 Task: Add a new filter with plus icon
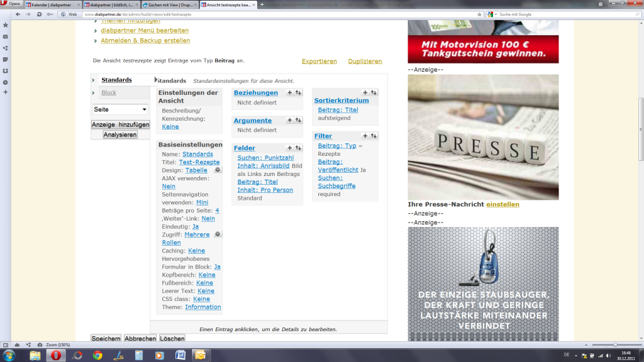click(x=365, y=136)
